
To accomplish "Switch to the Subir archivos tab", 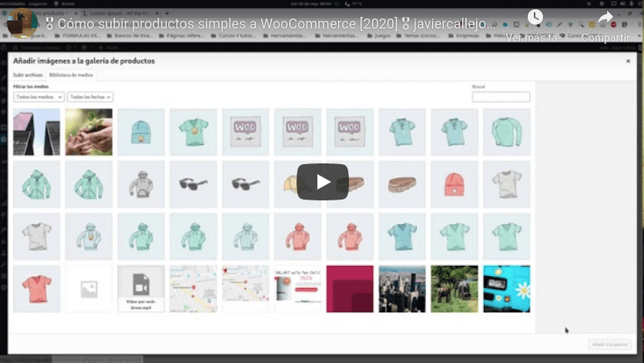I will pyautogui.click(x=28, y=75).
